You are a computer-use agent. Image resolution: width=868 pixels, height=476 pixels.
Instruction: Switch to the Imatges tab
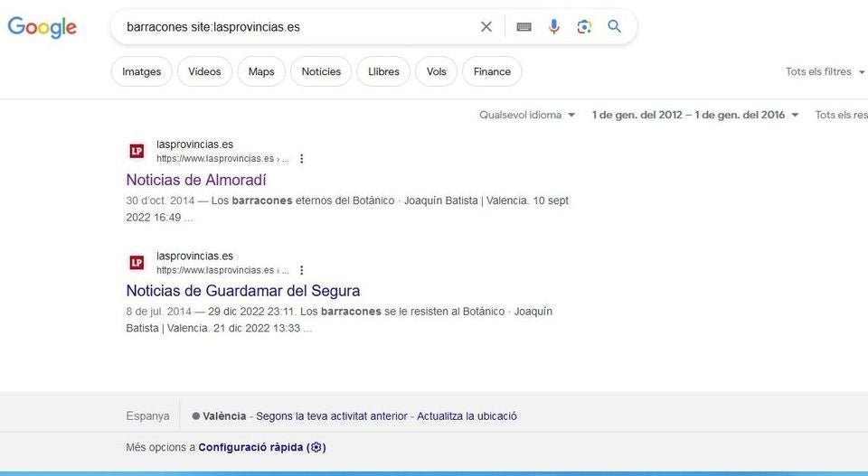141,71
